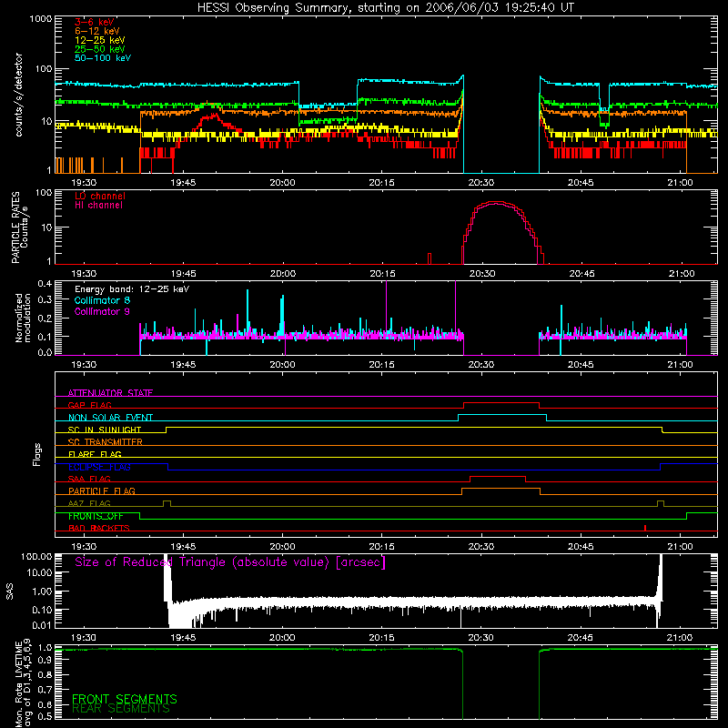This screenshot has height=728, width=728.
Task: Click the ATTENUATOR STATE flag label
Action: [x=110, y=393]
